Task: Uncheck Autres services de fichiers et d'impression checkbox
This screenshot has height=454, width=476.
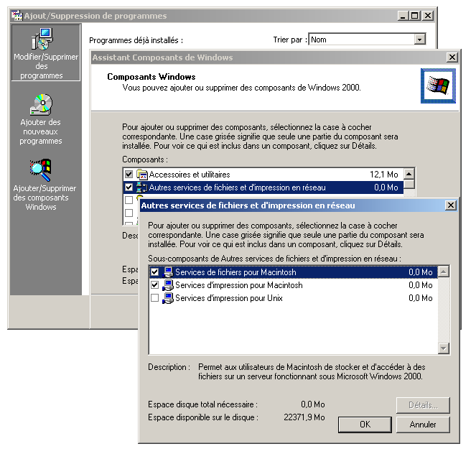Action: [x=129, y=187]
